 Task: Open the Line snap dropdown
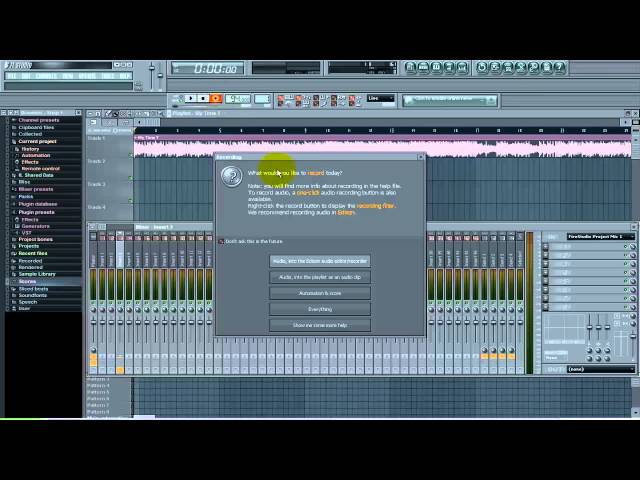coord(380,98)
